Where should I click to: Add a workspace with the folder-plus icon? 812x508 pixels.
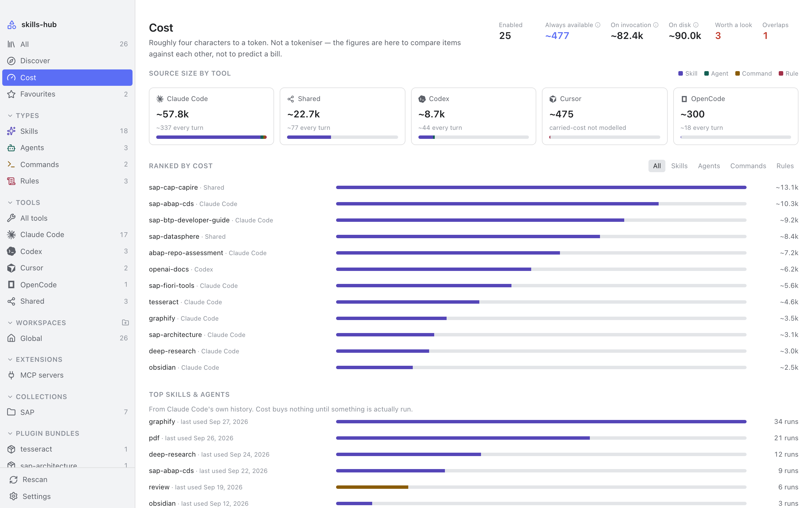pos(125,323)
